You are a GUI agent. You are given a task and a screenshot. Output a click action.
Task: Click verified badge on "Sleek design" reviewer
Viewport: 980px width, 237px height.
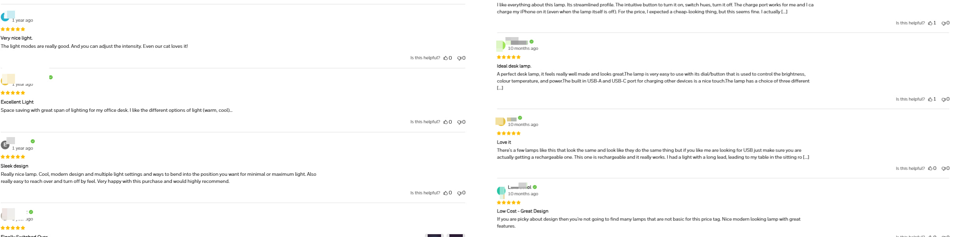[x=33, y=141]
